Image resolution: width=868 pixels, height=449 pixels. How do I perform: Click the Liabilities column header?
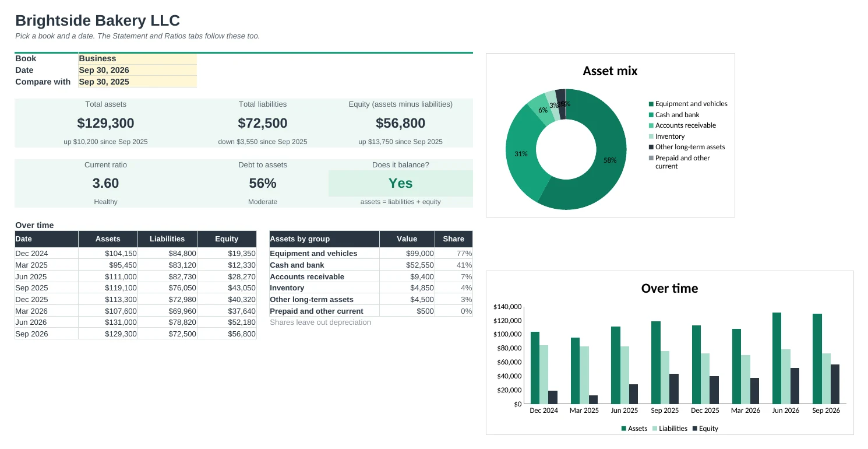(167, 238)
